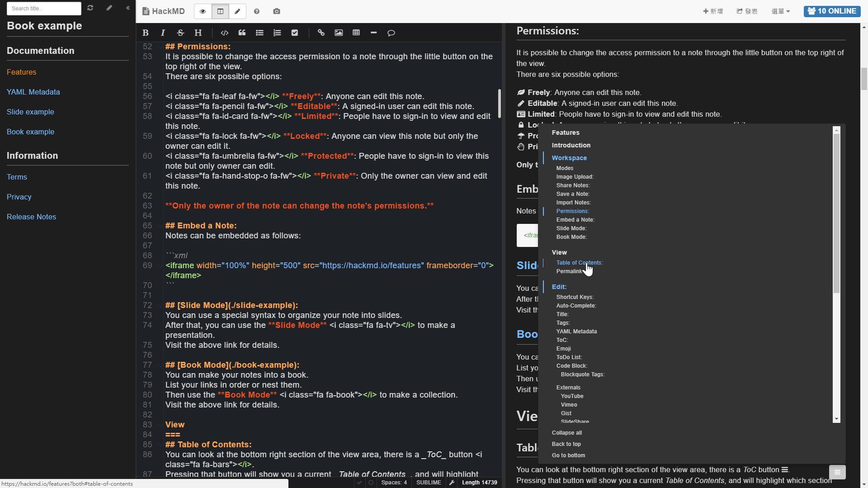Fold the Embed a Note heading at line 65
The width and height of the screenshot is (868, 488).
click(x=160, y=226)
